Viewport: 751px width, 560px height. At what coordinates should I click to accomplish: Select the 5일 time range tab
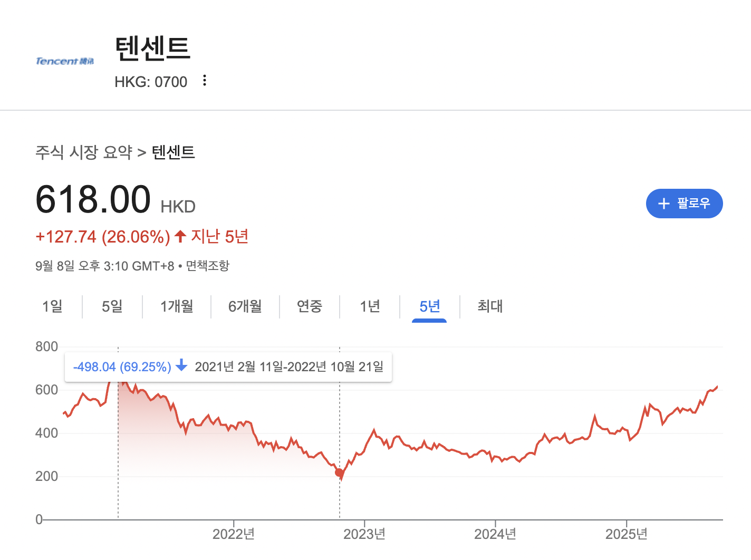(112, 306)
